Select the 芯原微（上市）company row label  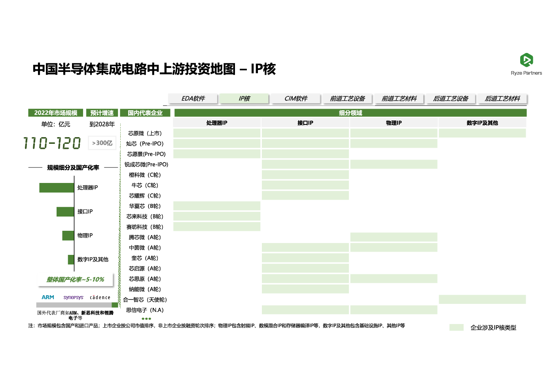point(145,133)
